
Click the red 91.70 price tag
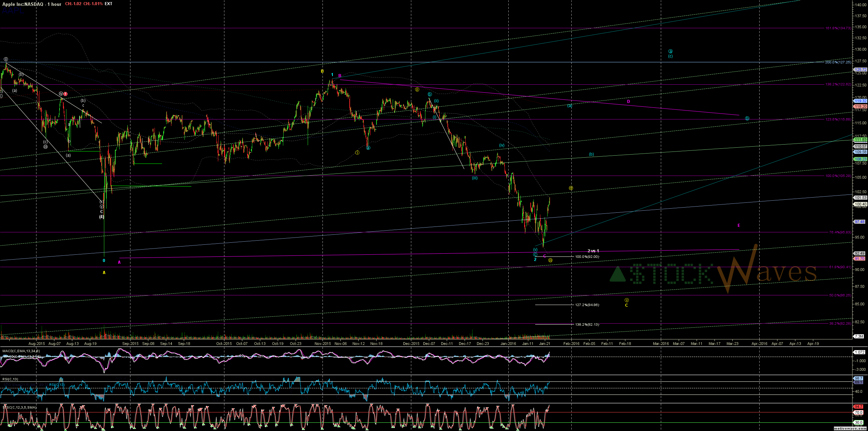tap(860, 259)
